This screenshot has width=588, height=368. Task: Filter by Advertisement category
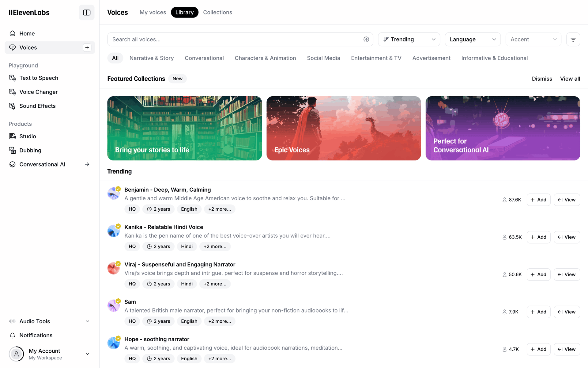tap(431, 58)
